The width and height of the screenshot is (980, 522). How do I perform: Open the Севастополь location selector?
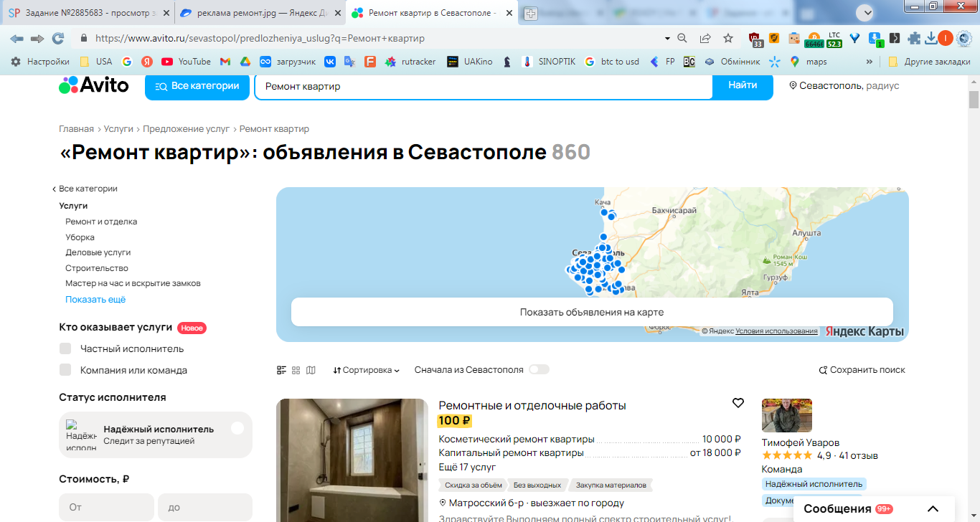[x=844, y=86]
